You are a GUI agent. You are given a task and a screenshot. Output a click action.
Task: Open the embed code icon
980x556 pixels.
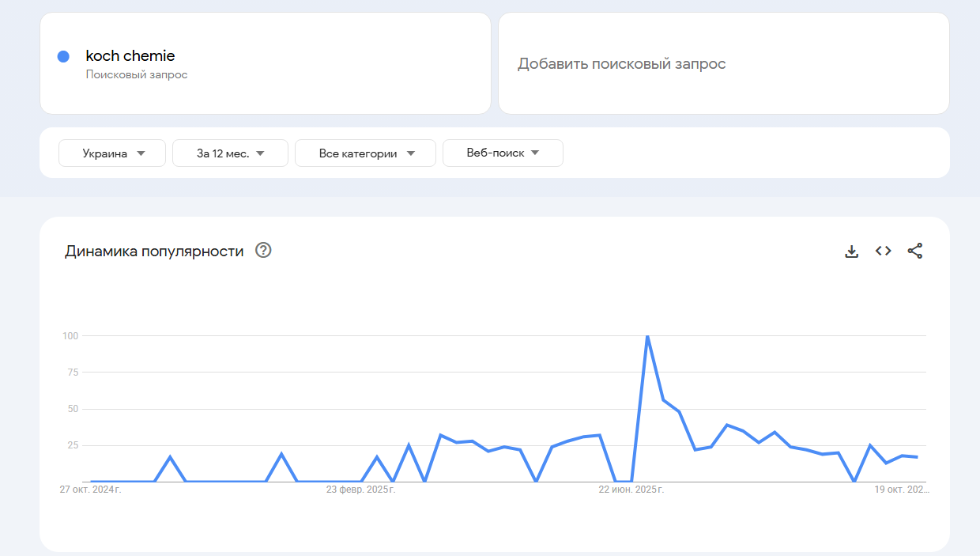tap(883, 251)
